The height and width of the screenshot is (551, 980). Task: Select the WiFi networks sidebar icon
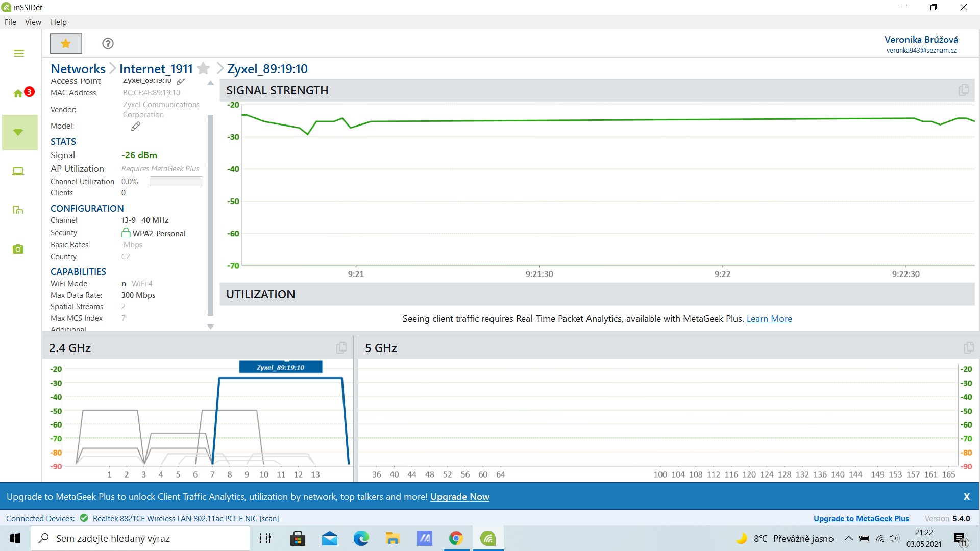coord(18,132)
